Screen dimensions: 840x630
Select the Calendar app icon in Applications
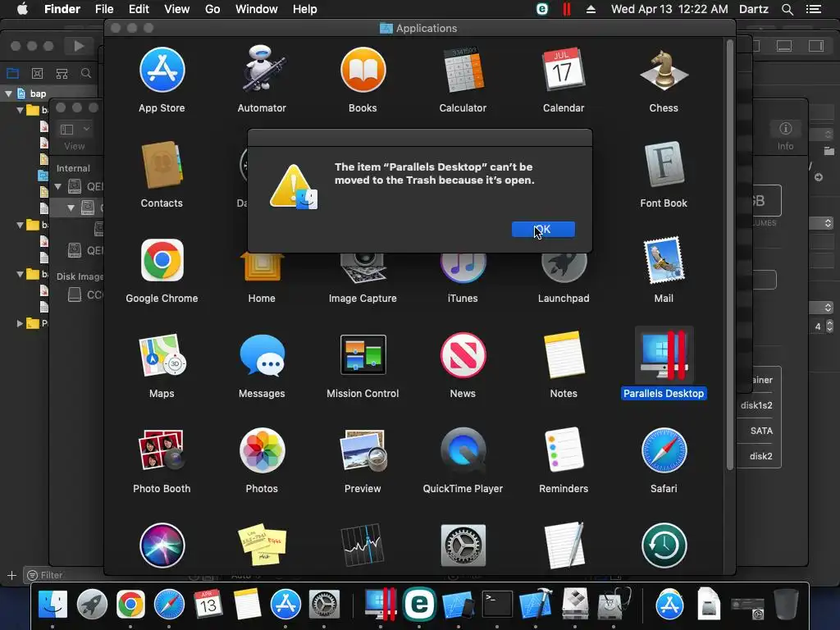(563, 71)
